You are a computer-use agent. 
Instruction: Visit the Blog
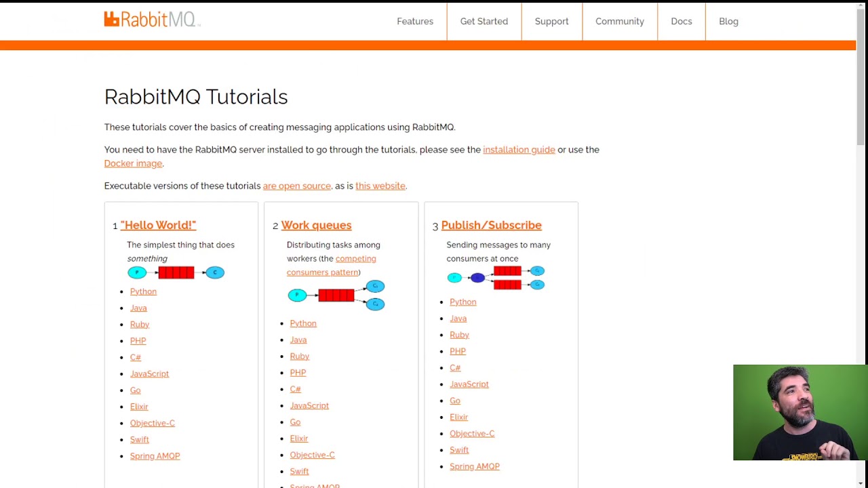point(729,22)
